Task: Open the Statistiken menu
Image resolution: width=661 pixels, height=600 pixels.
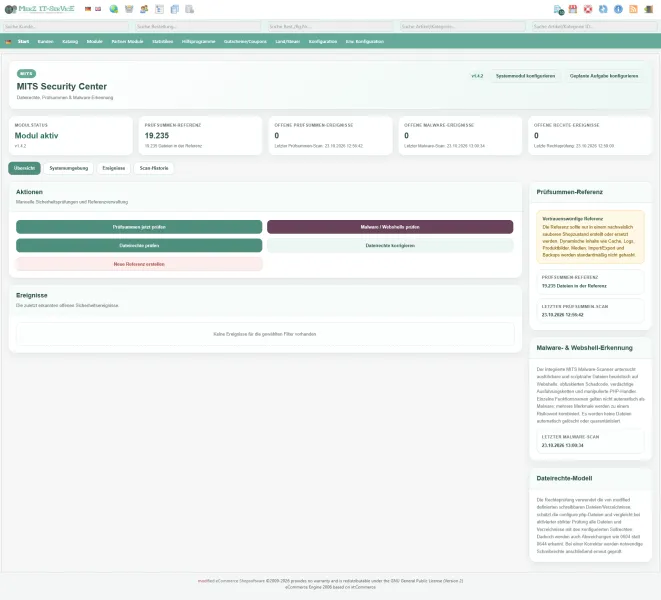Action: (x=163, y=41)
